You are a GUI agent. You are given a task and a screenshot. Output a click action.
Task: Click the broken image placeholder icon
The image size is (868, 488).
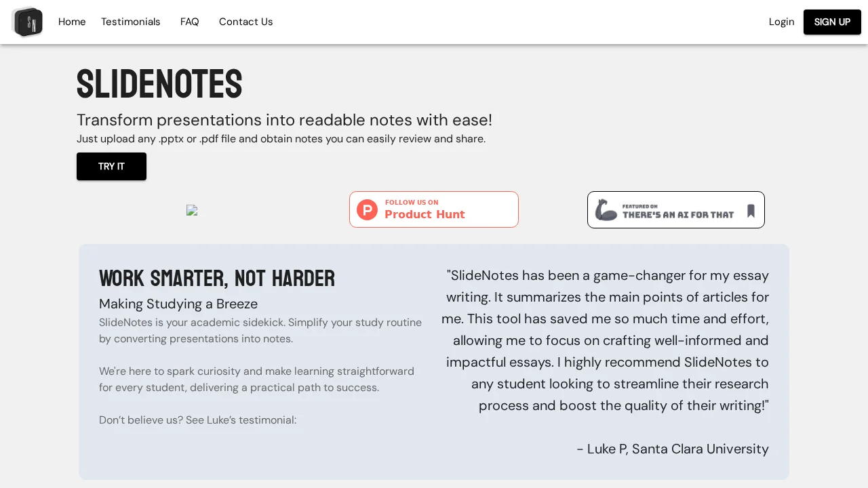pos(192,210)
